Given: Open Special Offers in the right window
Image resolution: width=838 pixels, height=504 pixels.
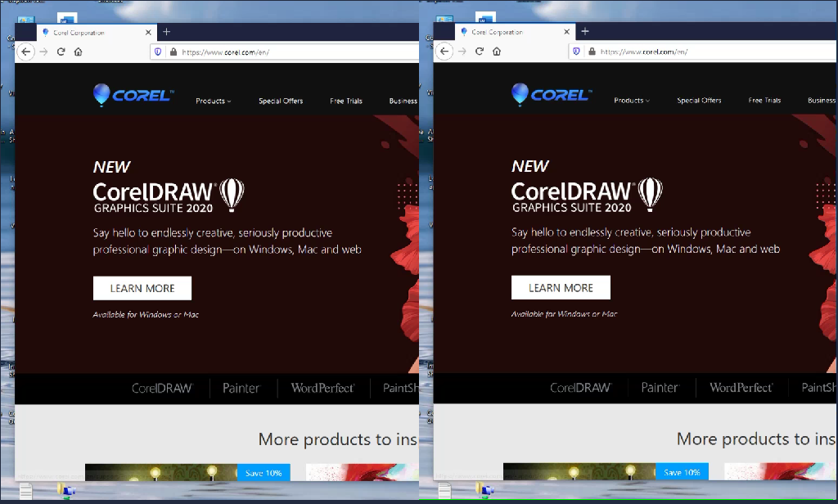Looking at the screenshot, I should coord(699,101).
